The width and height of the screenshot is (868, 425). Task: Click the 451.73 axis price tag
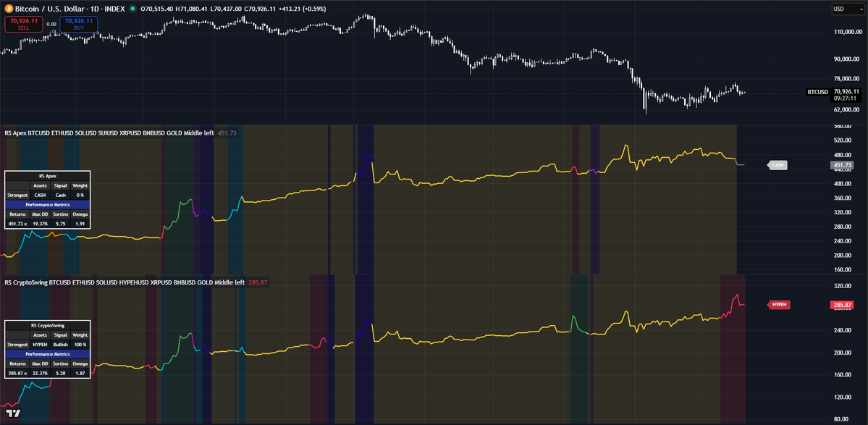[x=841, y=165]
